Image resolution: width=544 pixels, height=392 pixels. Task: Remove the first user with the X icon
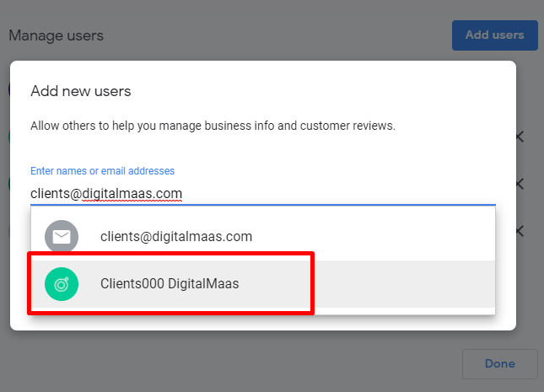(520, 137)
